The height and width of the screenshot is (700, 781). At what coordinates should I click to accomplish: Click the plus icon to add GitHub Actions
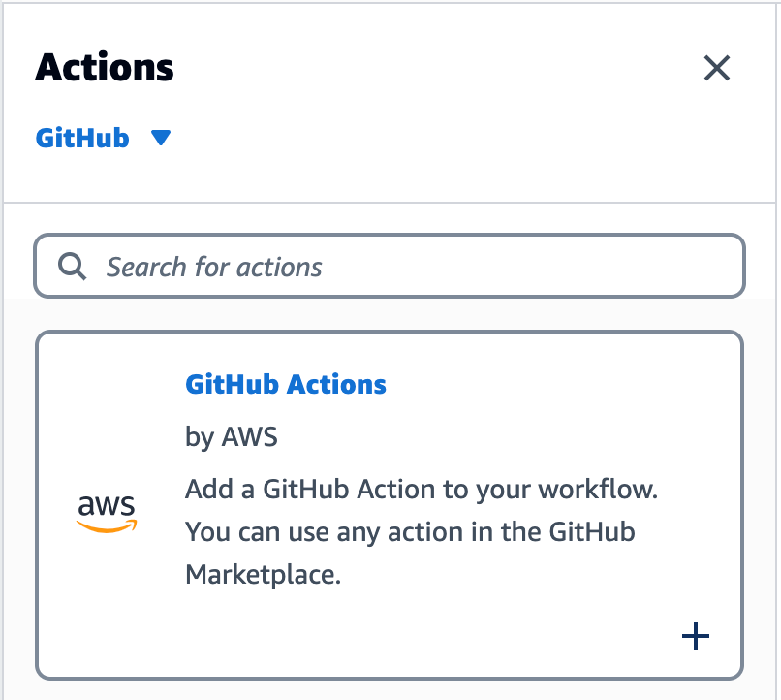click(695, 637)
